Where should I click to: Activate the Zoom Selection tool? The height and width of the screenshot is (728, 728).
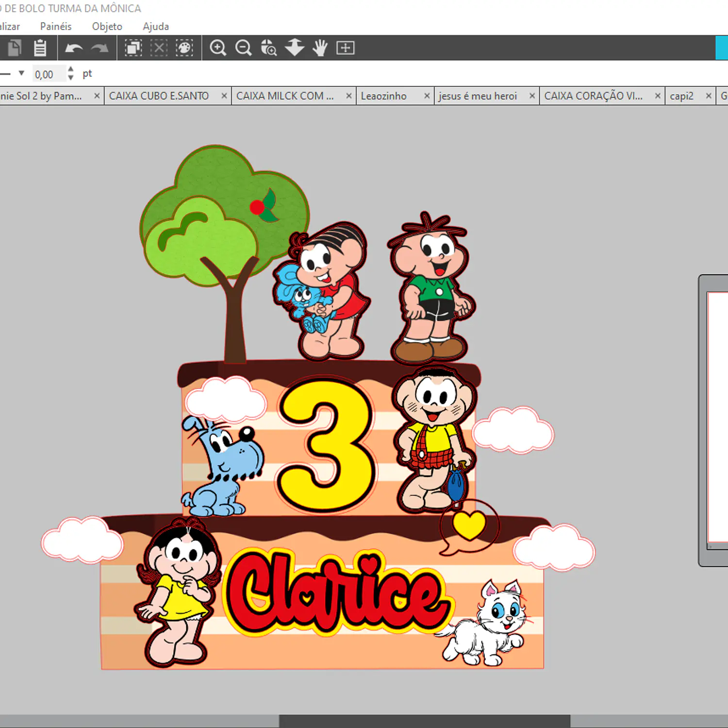point(268,48)
